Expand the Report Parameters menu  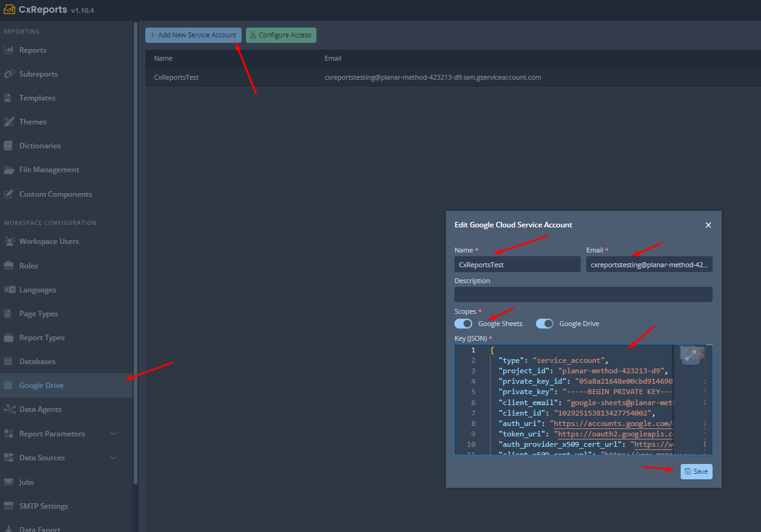pos(113,433)
